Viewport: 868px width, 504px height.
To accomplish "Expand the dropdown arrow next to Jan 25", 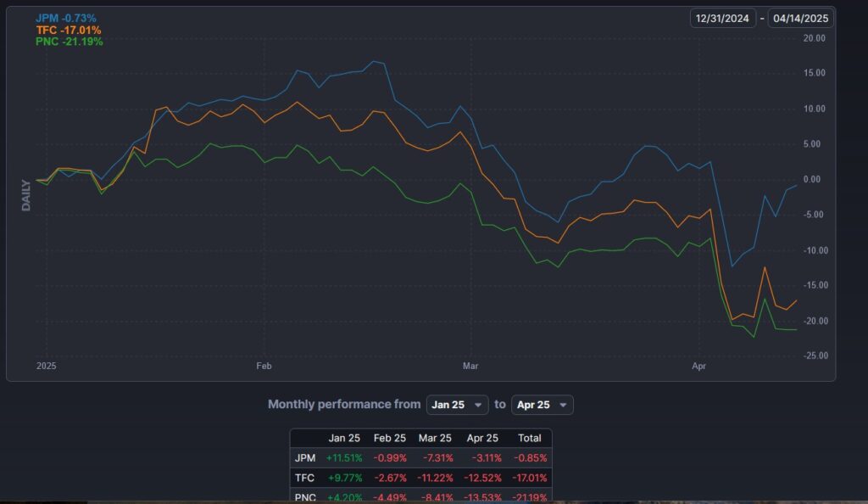I will 478,405.
